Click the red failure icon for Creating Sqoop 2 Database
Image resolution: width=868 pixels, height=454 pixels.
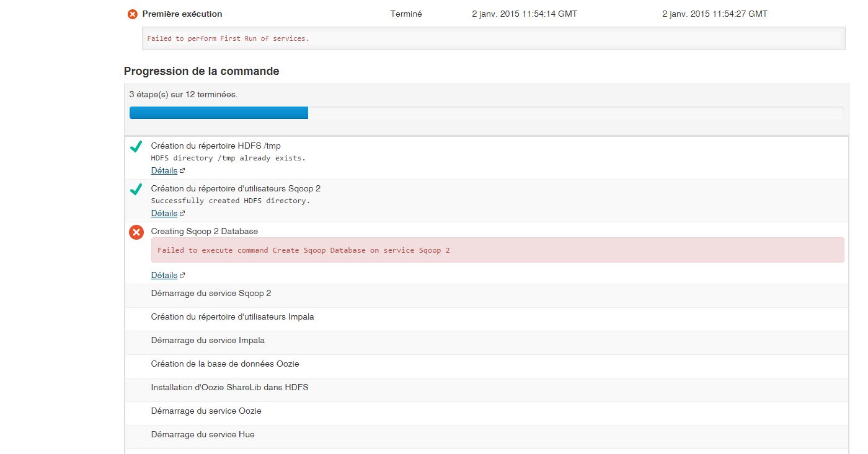pos(136,233)
